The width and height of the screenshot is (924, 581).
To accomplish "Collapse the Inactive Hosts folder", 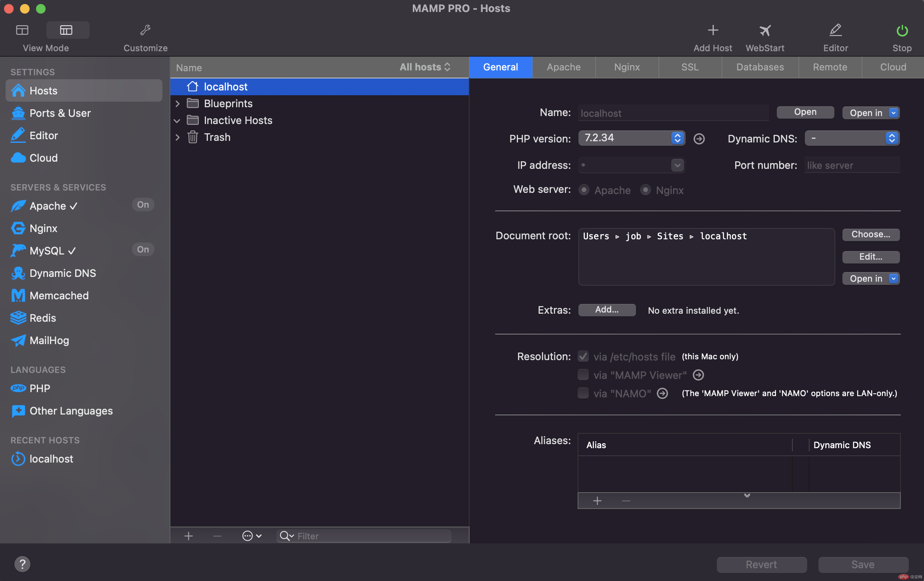I will point(177,120).
